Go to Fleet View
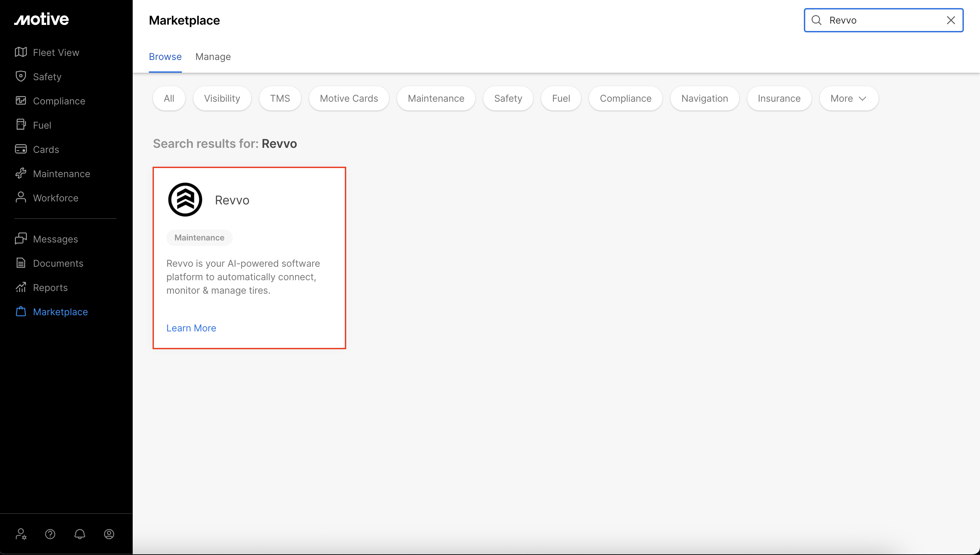The width and height of the screenshot is (980, 555). coord(56,52)
